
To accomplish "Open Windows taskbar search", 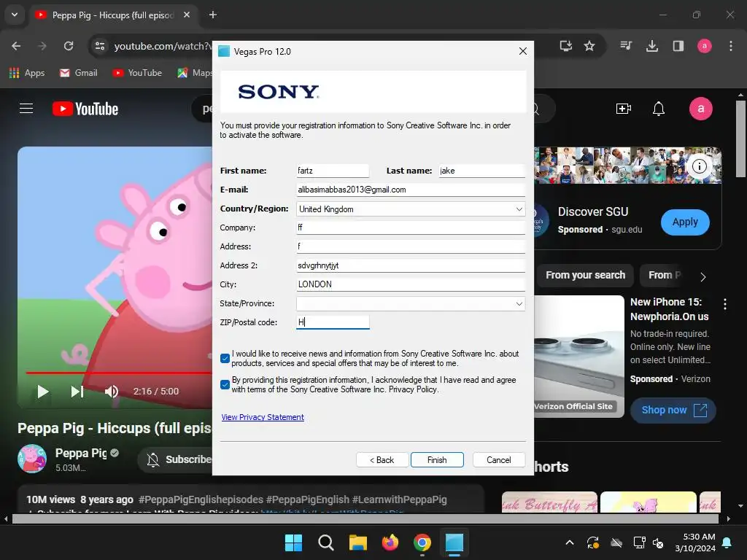I will (326, 542).
